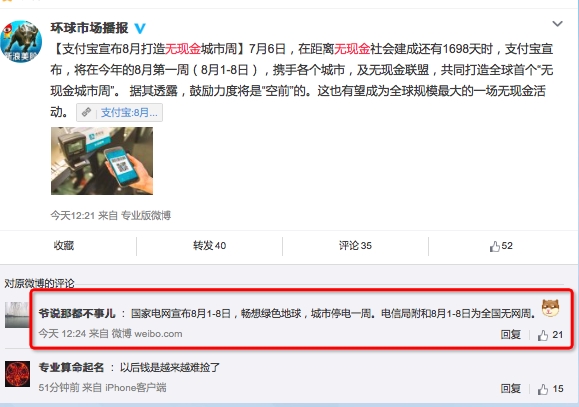Like the post with thumbs-up 52
Screen dimensions: 579x407
pyautogui.click(x=501, y=246)
